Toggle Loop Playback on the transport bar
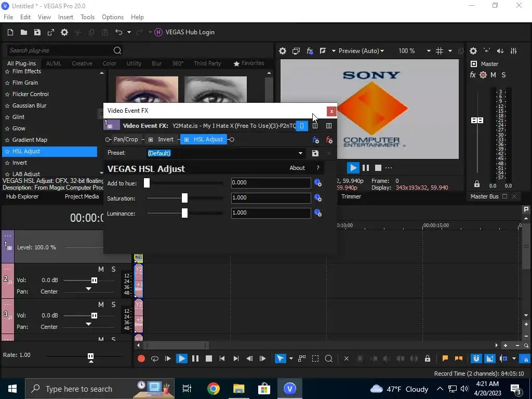Viewport: 532px width, 399px height. (x=155, y=358)
